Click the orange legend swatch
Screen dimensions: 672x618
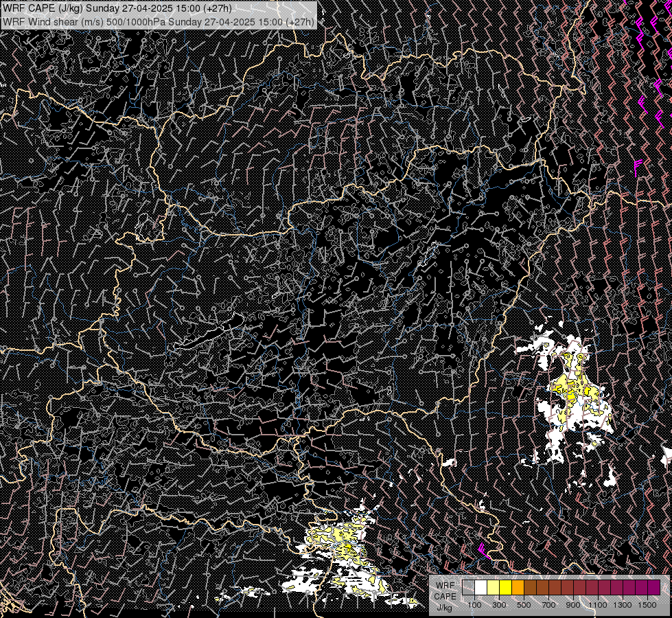tap(518, 588)
